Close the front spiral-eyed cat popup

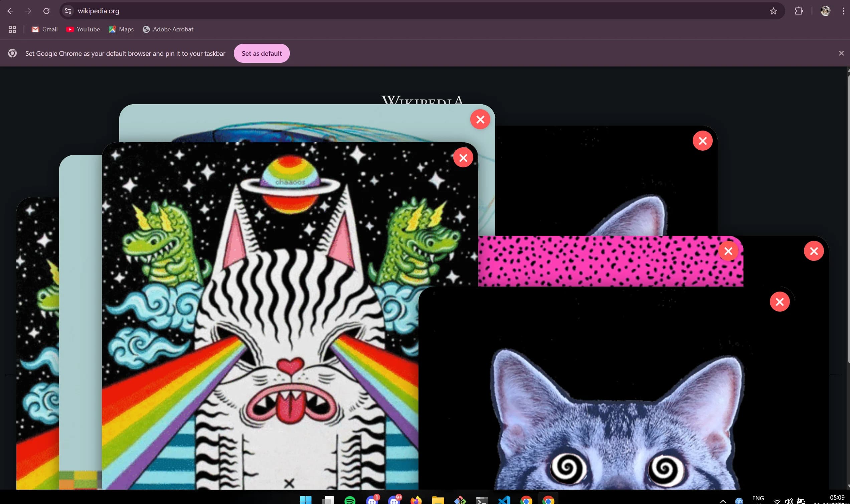point(780,302)
